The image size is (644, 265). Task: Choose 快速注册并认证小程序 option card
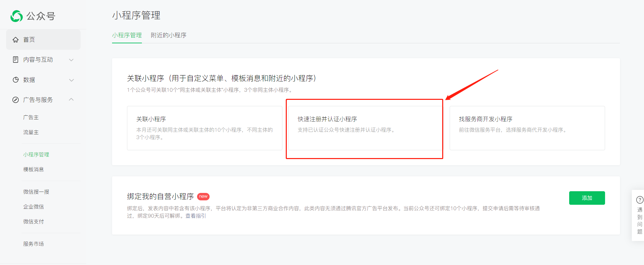click(365, 128)
